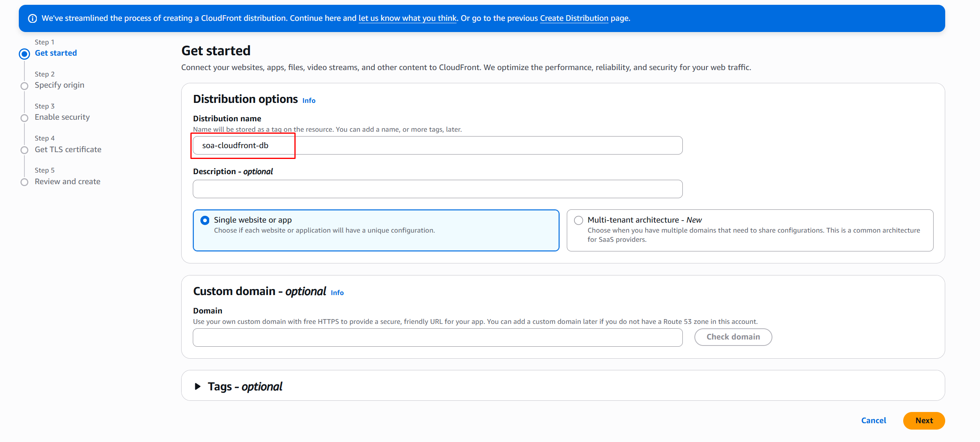
Task: Click the Domain input field
Action: [x=437, y=338]
